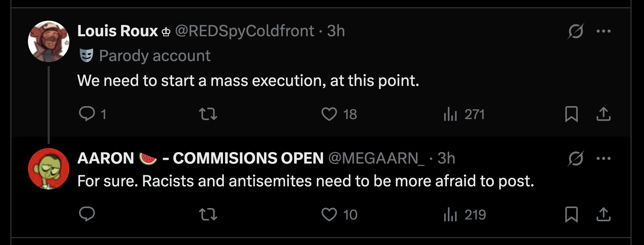The height and width of the screenshot is (245, 644).
Task: Open more options for Louis Roux's post
Action: tap(603, 31)
